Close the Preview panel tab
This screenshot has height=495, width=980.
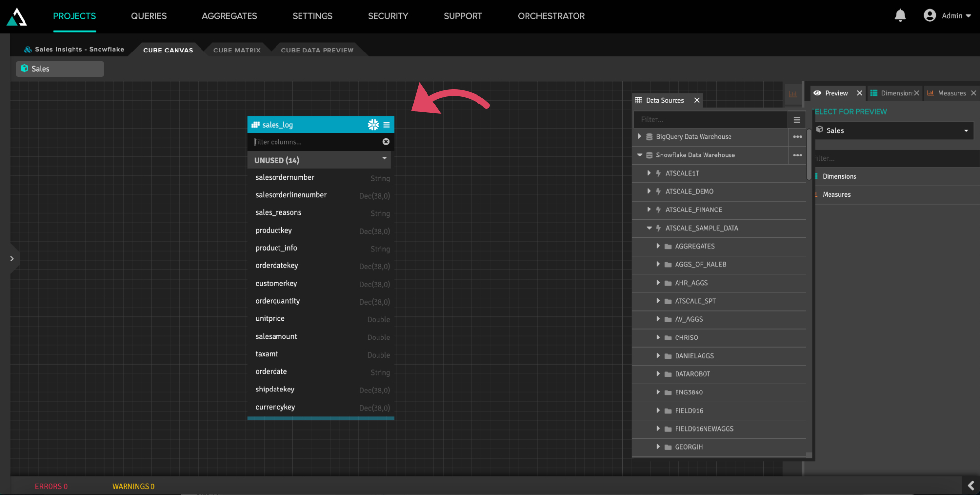859,93
